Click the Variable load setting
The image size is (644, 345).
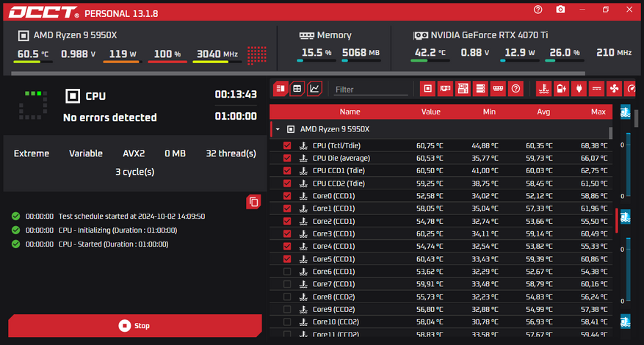[x=86, y=153]
